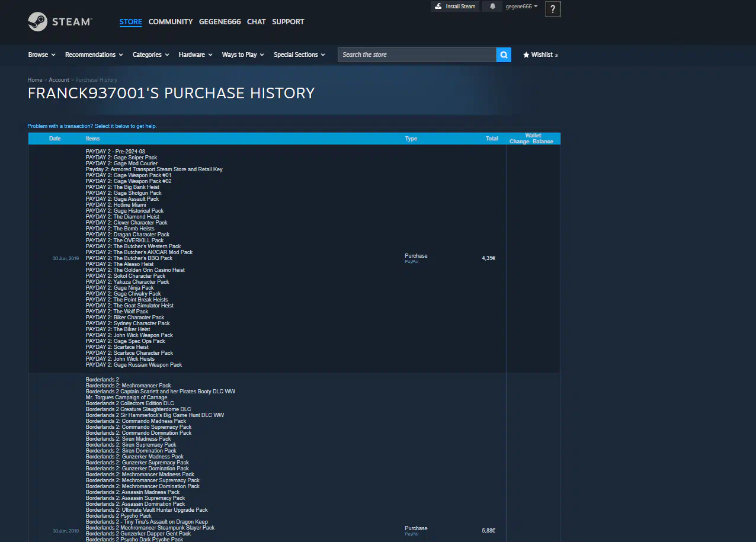Focus the Search the store field

[417, 54]
